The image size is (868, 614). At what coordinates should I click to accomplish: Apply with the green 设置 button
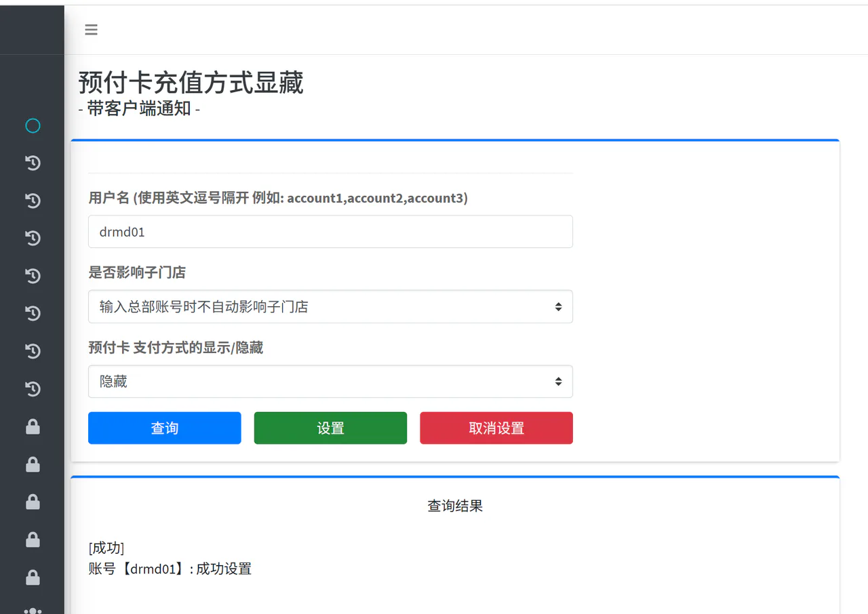(x=330, y=428)
